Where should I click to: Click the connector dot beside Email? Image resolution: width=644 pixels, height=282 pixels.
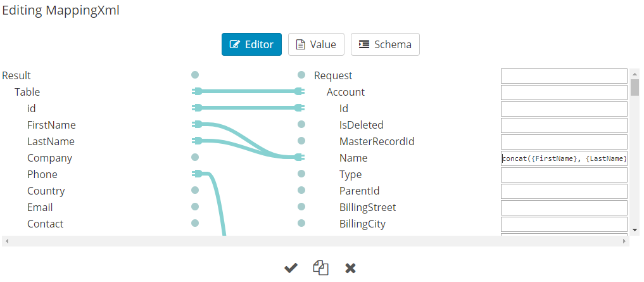195,207
